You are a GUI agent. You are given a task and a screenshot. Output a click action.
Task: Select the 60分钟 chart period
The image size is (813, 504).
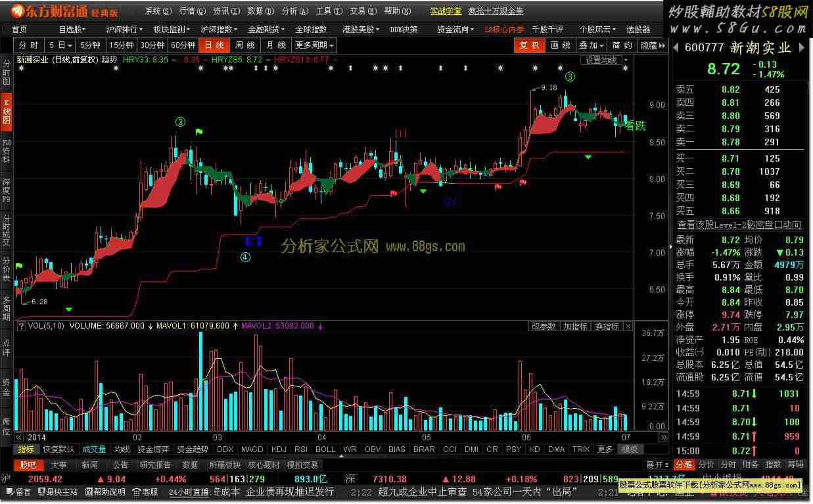click(183, 45)
